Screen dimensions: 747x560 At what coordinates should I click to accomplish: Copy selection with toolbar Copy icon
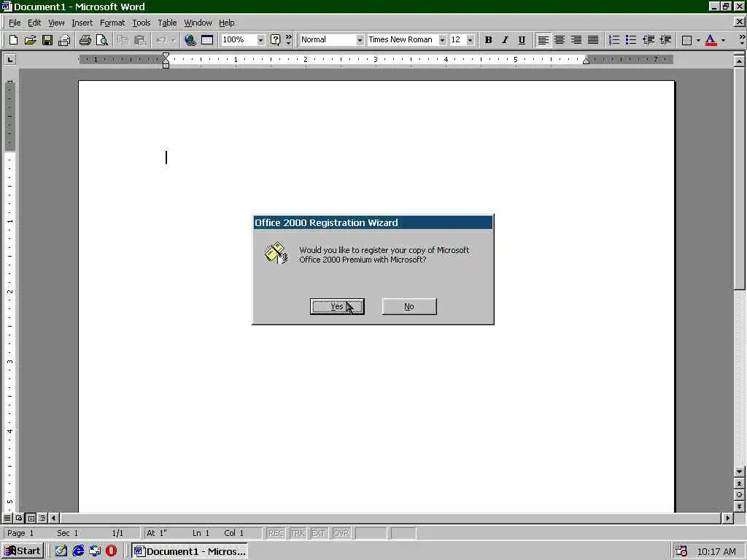[123, 40]
